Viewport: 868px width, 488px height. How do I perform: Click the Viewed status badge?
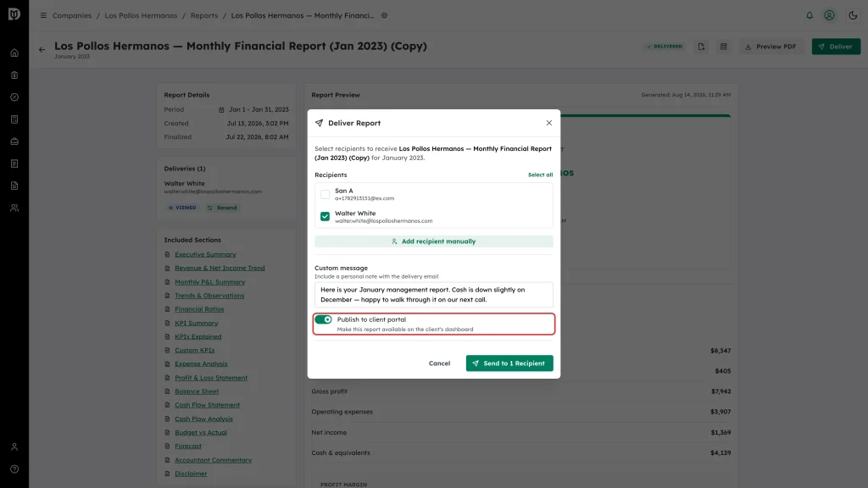point(182,208)
